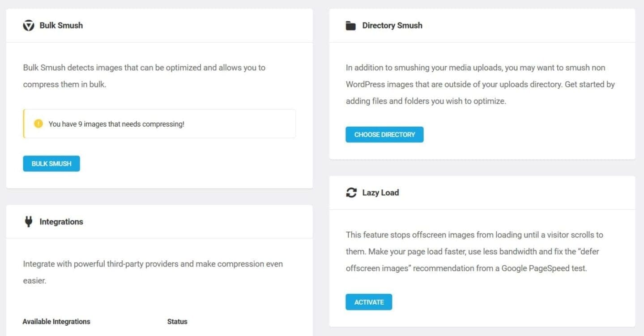Activate Lazy Load feature
The height and width of the screenshot is (336, 644).
point(369,302)
